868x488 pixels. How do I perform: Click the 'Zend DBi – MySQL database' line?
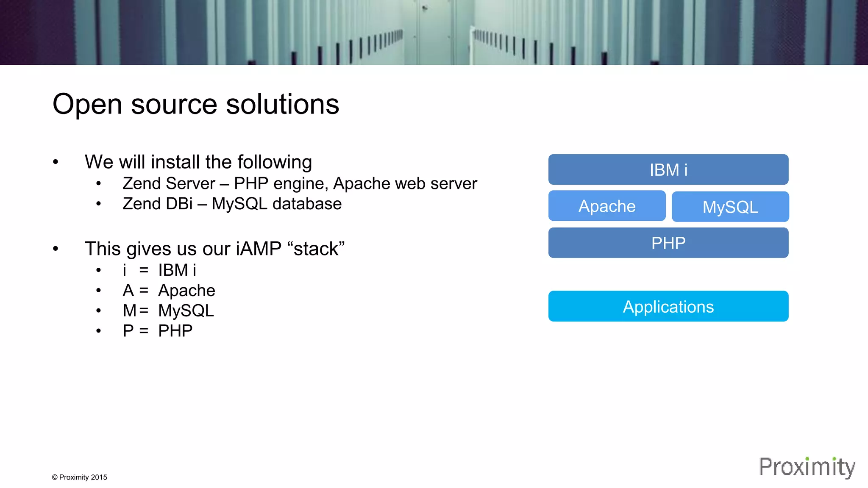pyautogui.click(x=232, y=204)
